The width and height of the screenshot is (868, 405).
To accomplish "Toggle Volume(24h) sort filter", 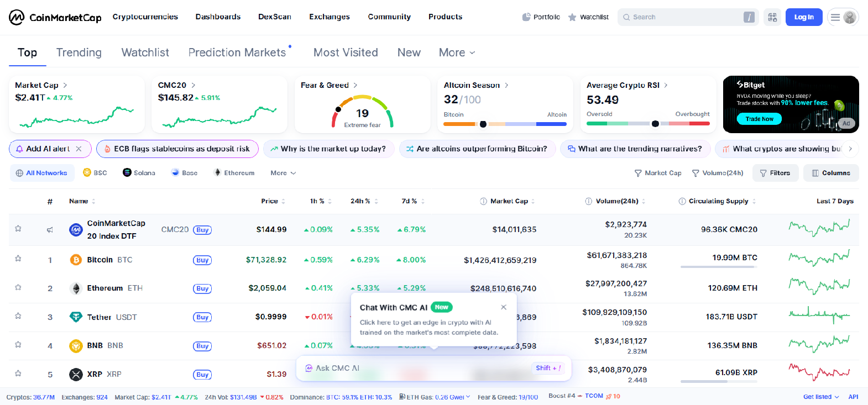I will pos(718,173).
